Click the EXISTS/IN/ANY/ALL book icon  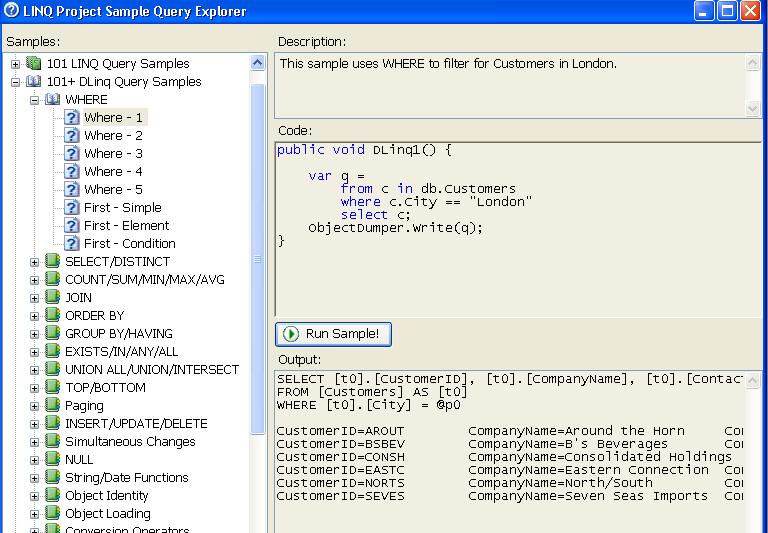pos(52,351)
